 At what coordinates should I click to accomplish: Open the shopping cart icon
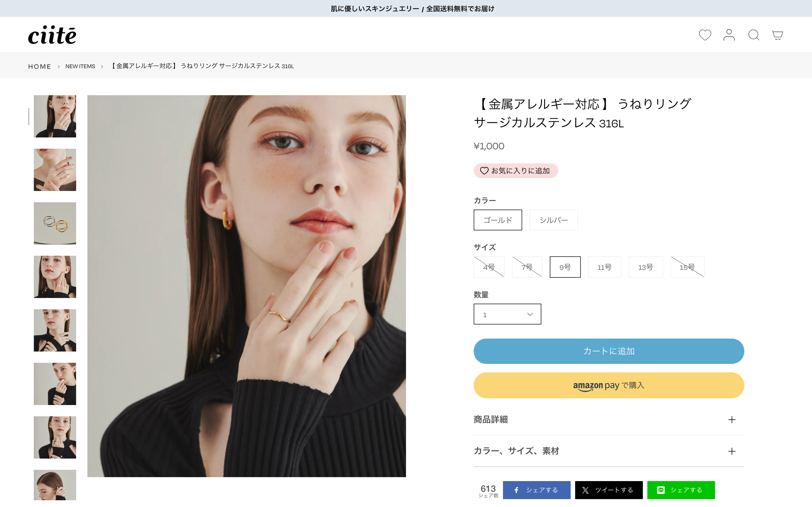coord(777,35)
